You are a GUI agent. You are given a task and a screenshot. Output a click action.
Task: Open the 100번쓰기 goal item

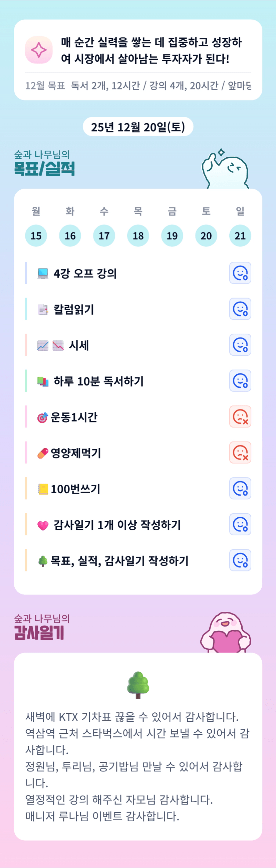76,489
